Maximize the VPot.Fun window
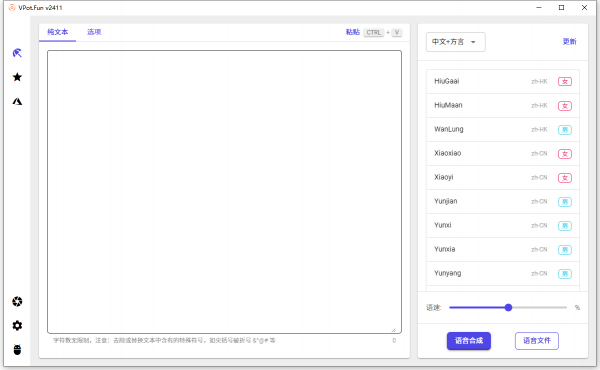 (561, 8)
